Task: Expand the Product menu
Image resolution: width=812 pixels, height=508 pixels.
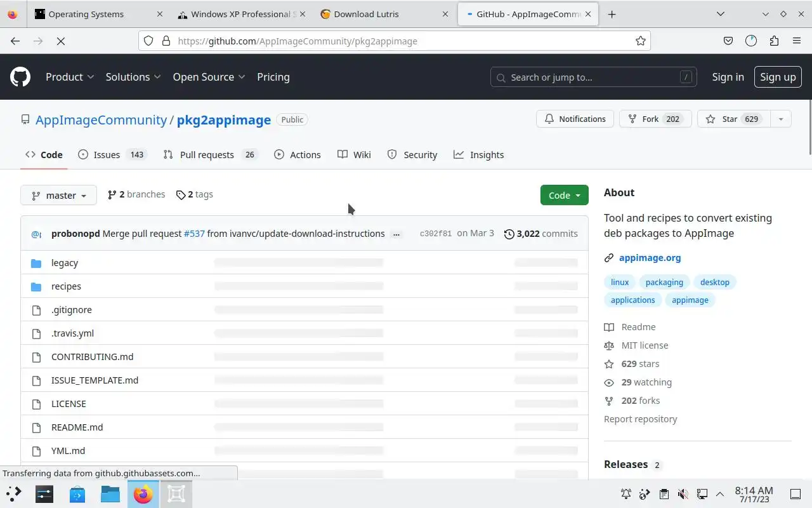Action: click(x=70, y=77)
